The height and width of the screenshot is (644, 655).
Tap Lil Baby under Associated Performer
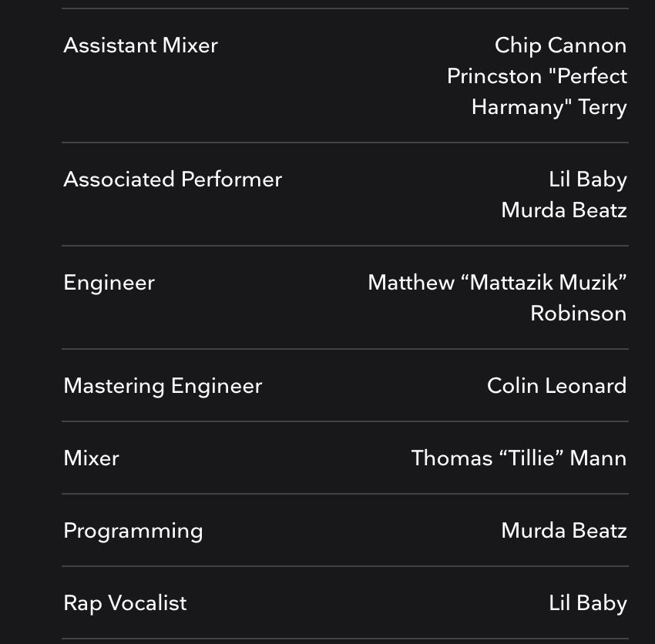coord(588,180)
